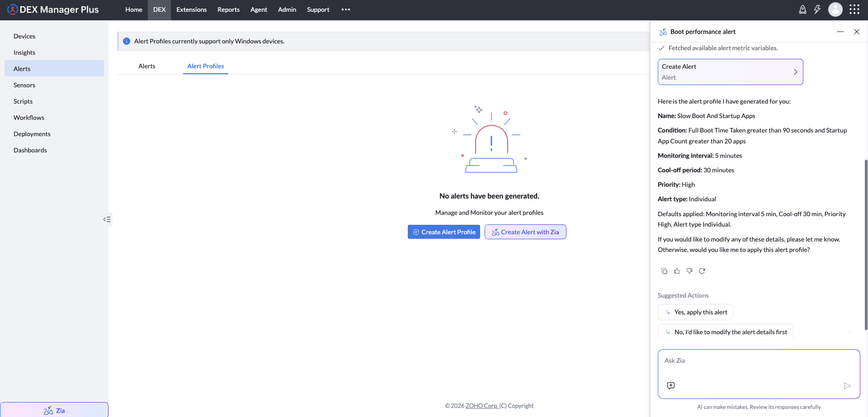Open the lightning bolt quick actions icon
Viewport: 868px width, 417px height.
(817, 9)
